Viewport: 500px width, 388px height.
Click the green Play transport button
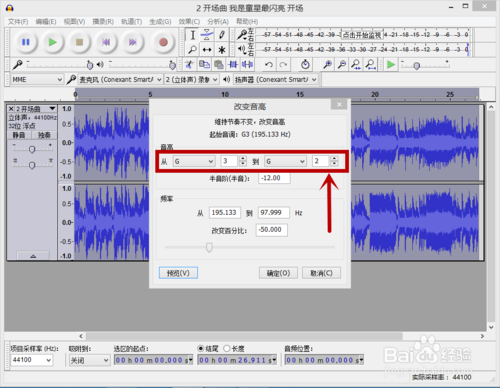(x=52, y=42)
